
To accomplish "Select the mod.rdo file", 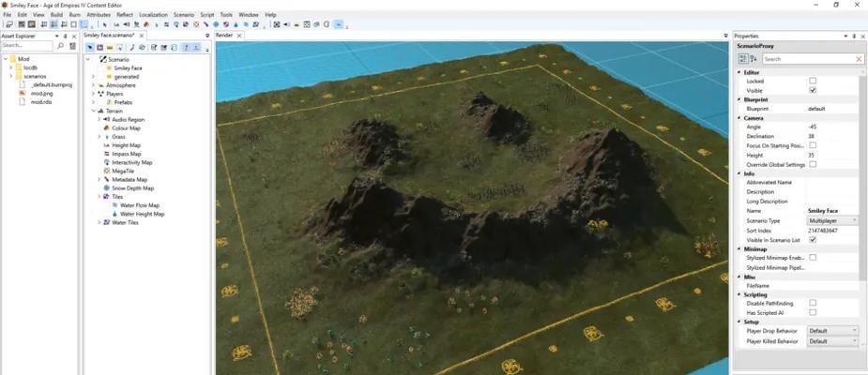I will coord(41,102).
